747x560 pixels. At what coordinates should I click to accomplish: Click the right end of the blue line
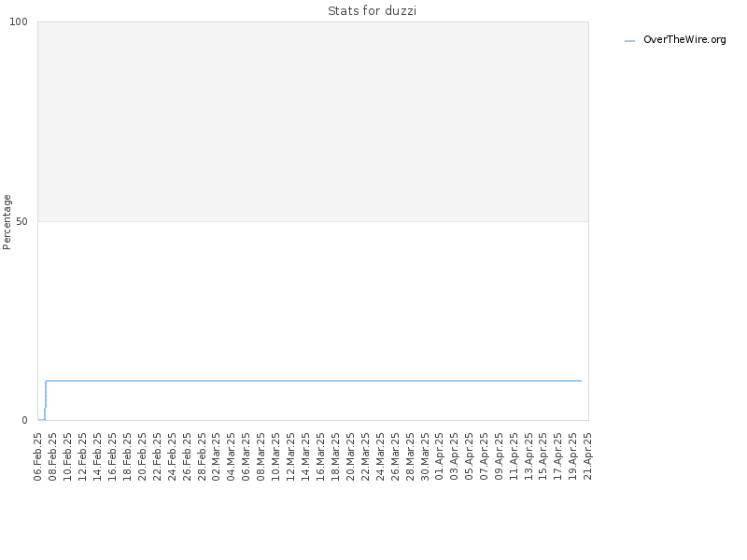coord(581,381)
